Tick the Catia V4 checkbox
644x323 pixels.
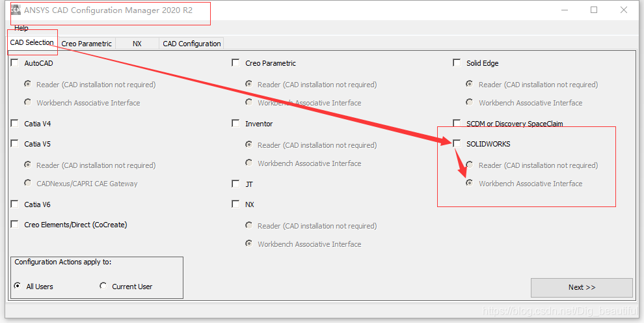tap(15, 123)
